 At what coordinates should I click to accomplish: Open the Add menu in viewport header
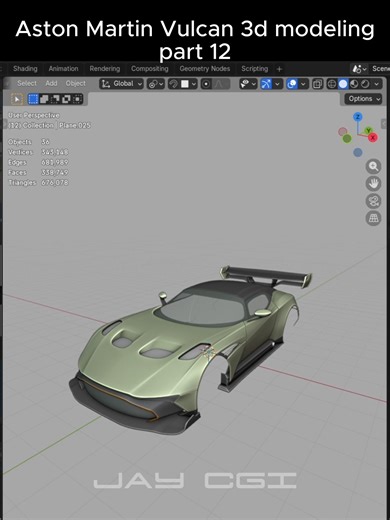[51, 83]
